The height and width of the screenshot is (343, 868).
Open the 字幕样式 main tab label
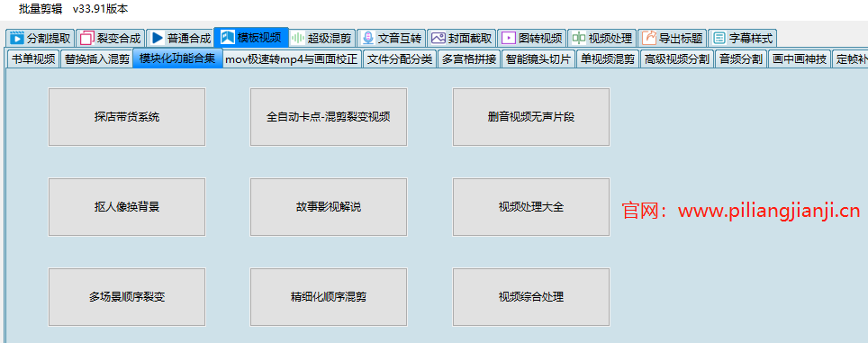751,38
